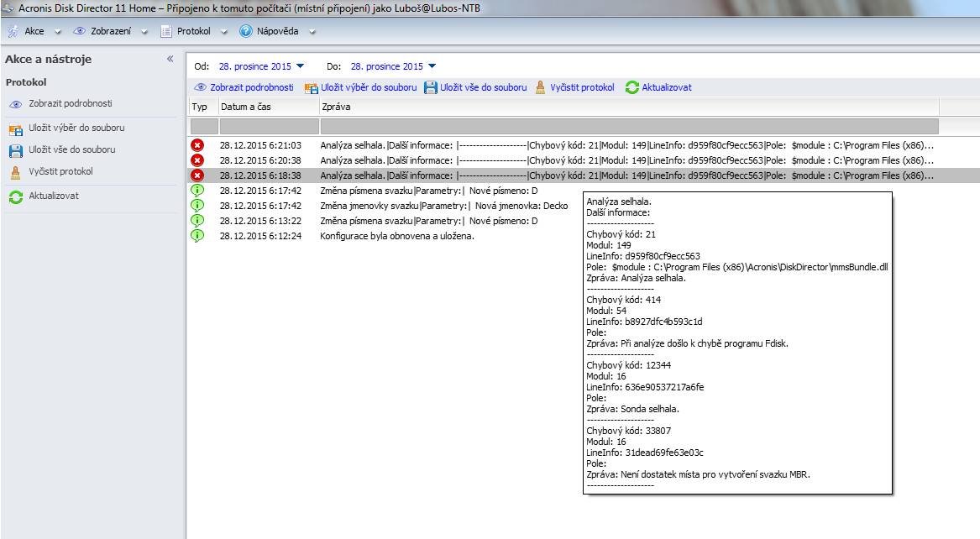Click the Typ column filter field
This screenshot has height=539, width=980.
[204, 126]
